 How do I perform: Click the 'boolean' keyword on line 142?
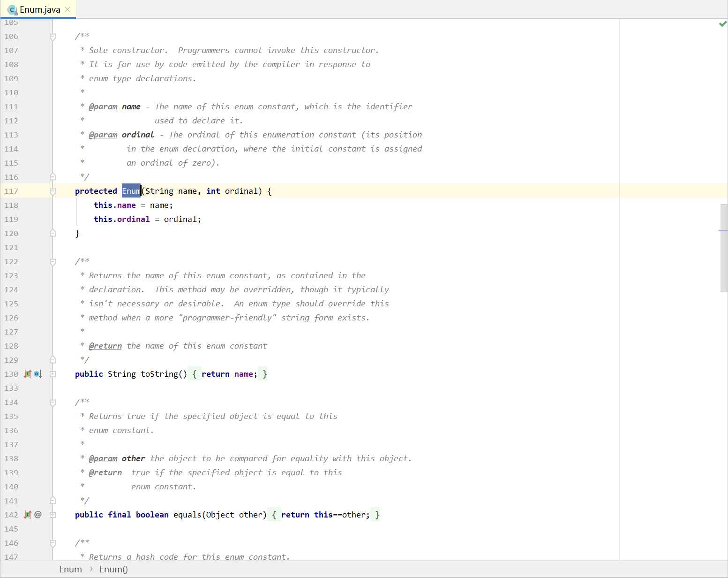[x=152, y=515]
